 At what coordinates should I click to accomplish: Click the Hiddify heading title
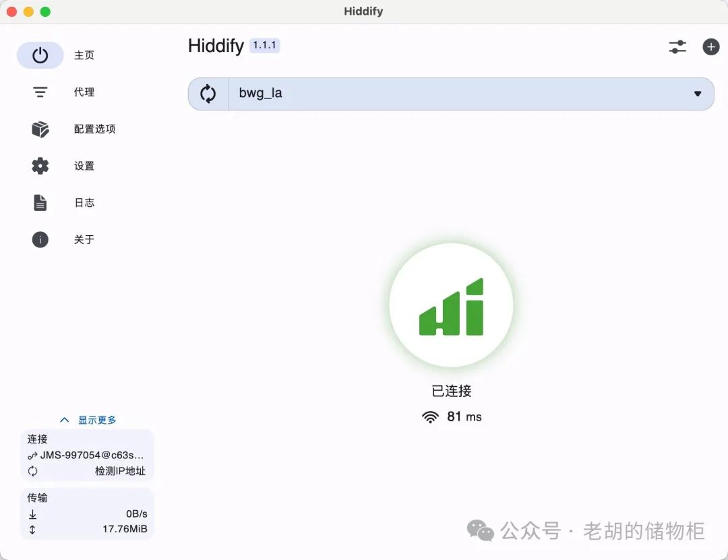point(216,46)
